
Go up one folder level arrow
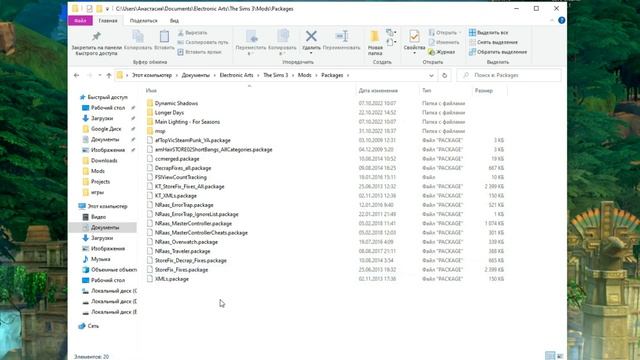click(x=109, y=75)
